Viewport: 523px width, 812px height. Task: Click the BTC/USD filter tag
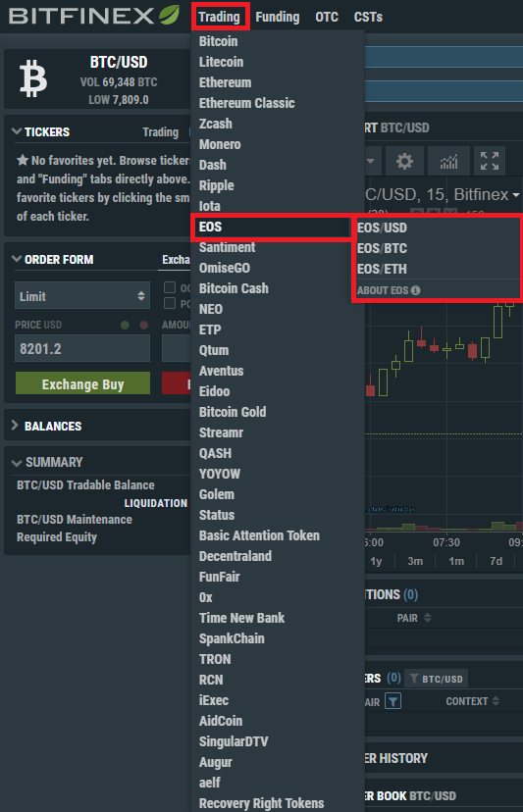click(437, 679)
